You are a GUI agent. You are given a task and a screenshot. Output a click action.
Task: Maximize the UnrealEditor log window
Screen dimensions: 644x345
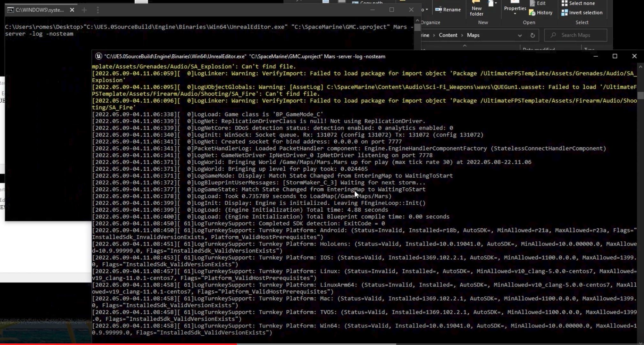point(615,56)
